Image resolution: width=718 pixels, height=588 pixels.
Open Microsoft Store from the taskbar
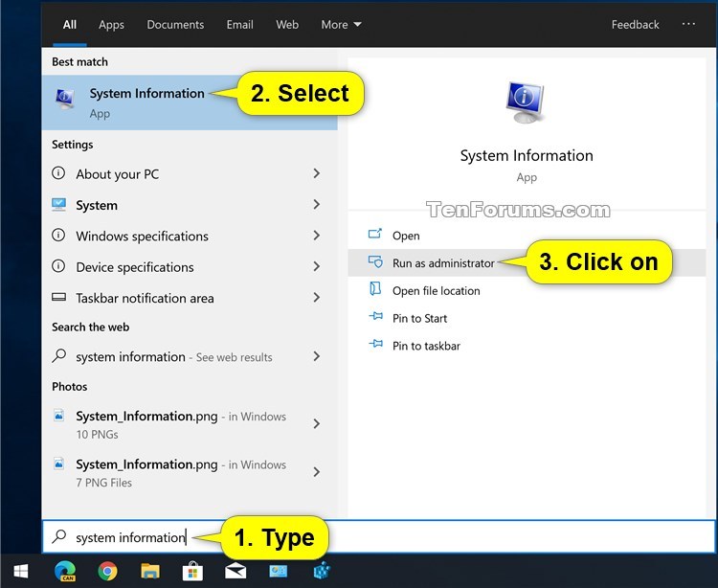(x=192, y=571)
